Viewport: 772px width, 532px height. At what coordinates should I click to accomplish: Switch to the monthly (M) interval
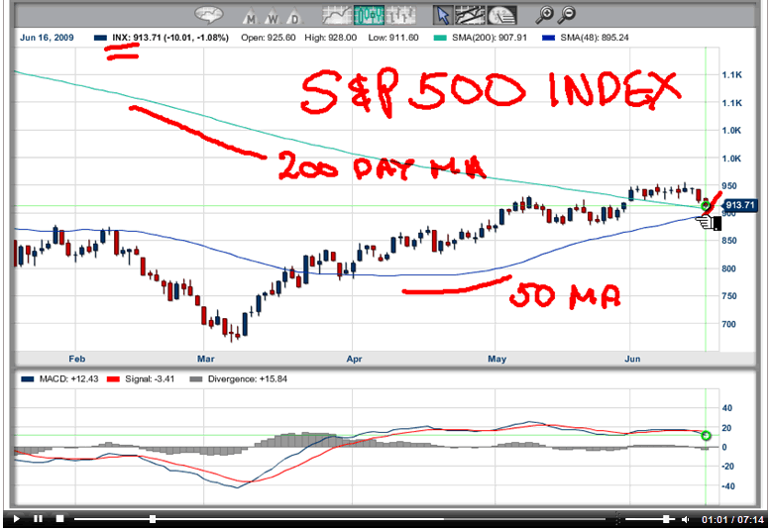(x=251, y=16)
